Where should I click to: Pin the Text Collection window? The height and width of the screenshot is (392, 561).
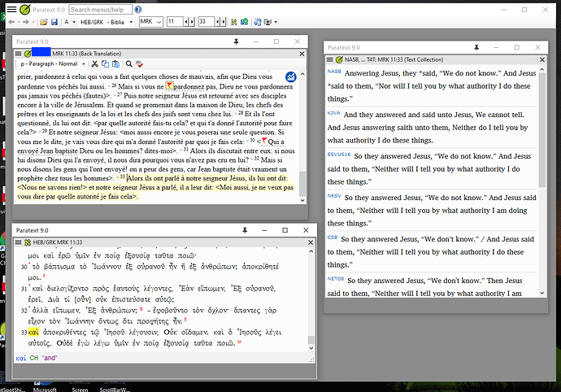tap(476, 47)
